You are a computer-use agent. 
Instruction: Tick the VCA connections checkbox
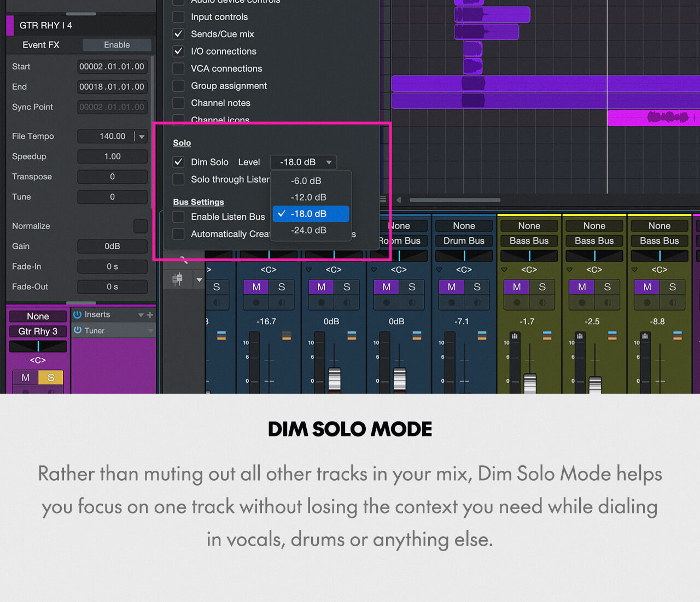[x=178, y=68]
